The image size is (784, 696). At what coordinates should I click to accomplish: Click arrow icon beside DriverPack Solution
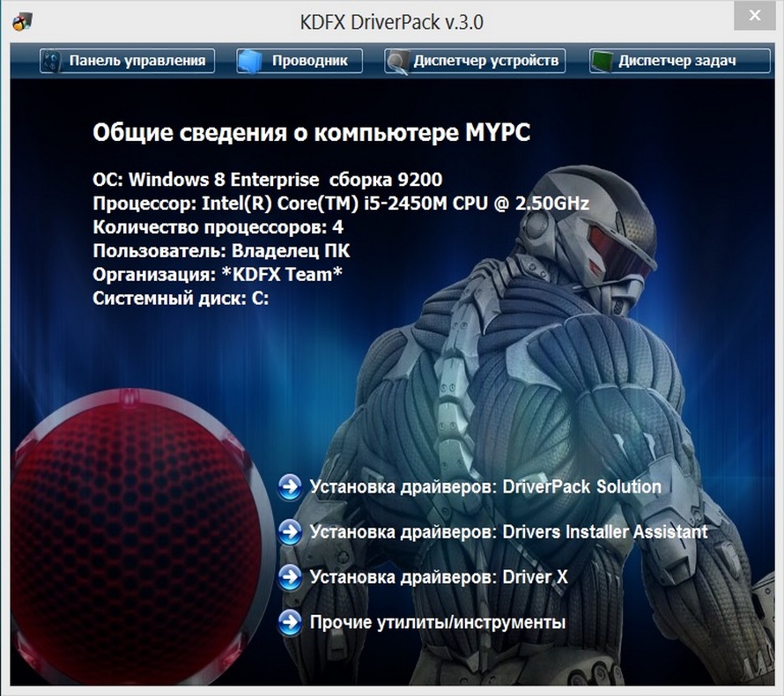tap(290, 487)
